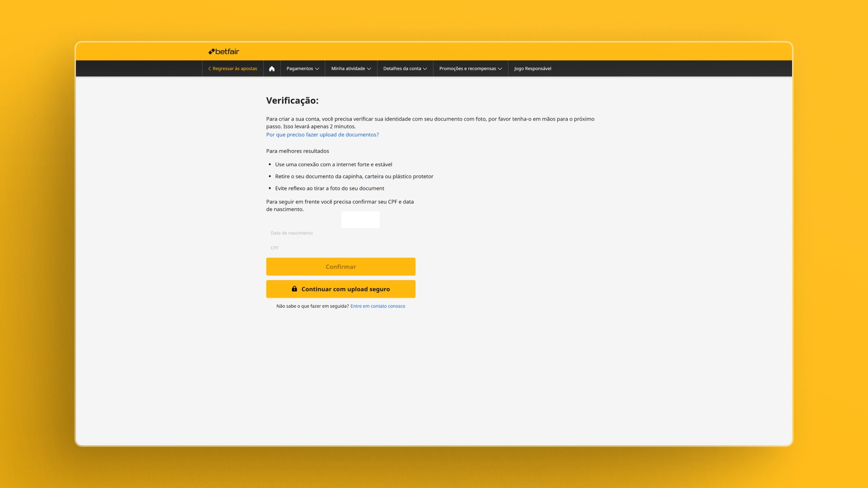Click the lock icon on the upload button
The image size is (868, 488).
[x=294, y=289]
